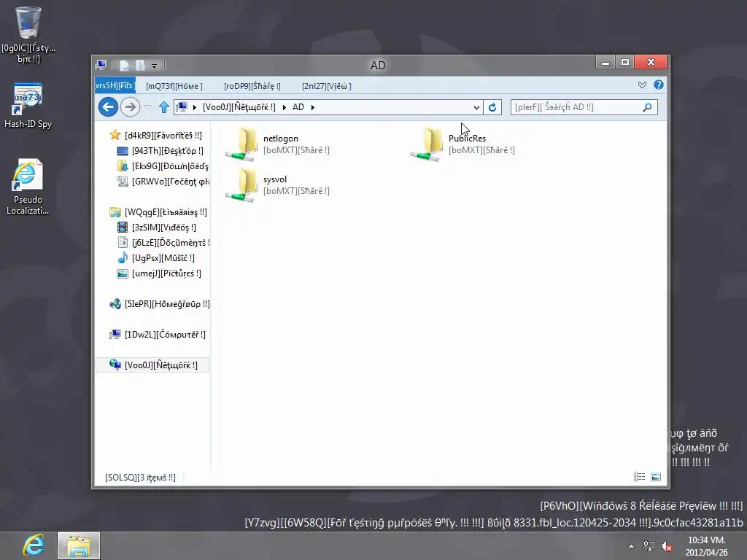This screenshot has height=560, width=747.
Task: Select the PublicRes share folder icon
Action: (427, 144)
